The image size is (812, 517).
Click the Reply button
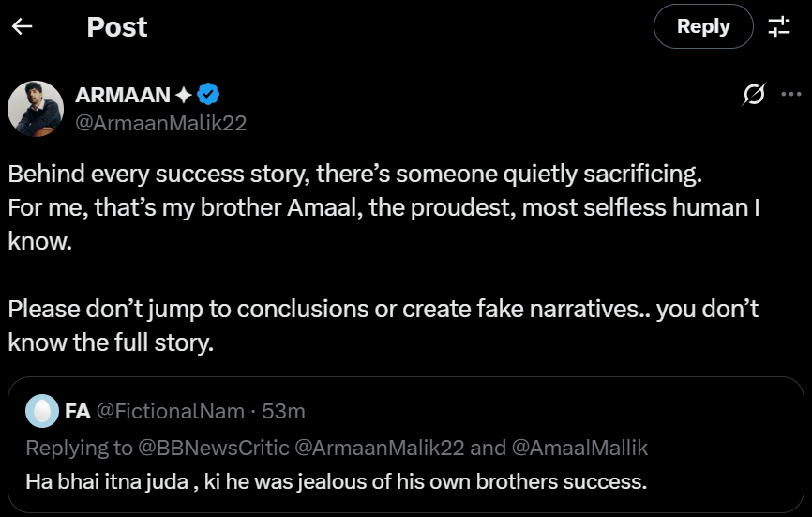[x=703, y=26]
